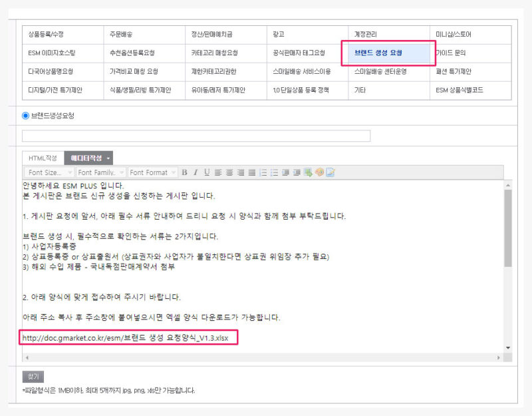Click the 찾기 file browse button
The height and width of the screenshot is (416, 532).
(33, 377)
